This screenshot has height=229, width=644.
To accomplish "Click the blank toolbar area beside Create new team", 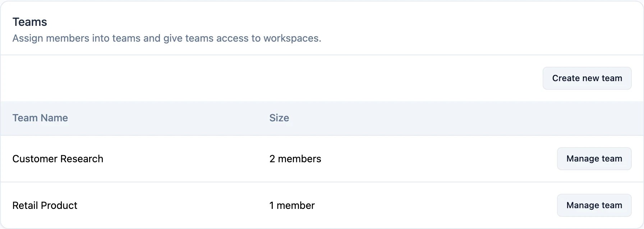I will tap(270, 78).
